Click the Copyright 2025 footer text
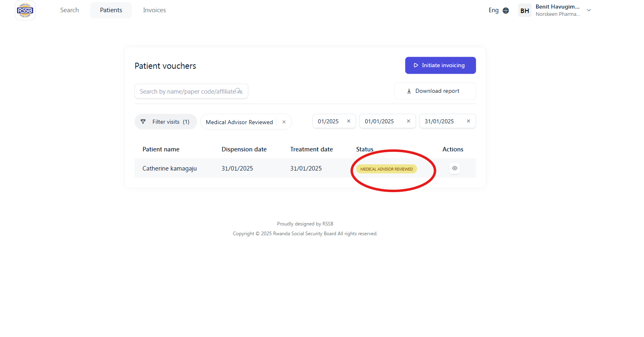Image resolution: width=644 pixels, height=337 pixels. click(305, 234)
